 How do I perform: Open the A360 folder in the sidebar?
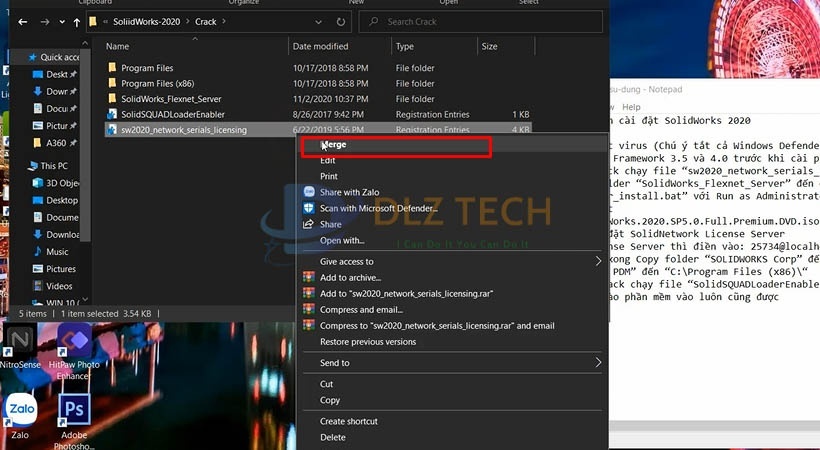click(x=54, y=143)
